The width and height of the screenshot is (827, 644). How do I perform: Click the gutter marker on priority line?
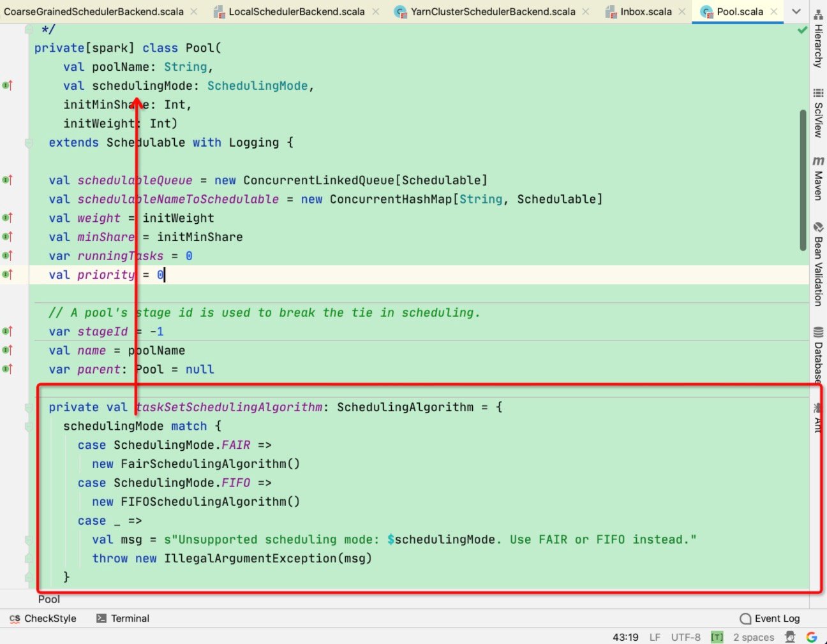[7, 275]
